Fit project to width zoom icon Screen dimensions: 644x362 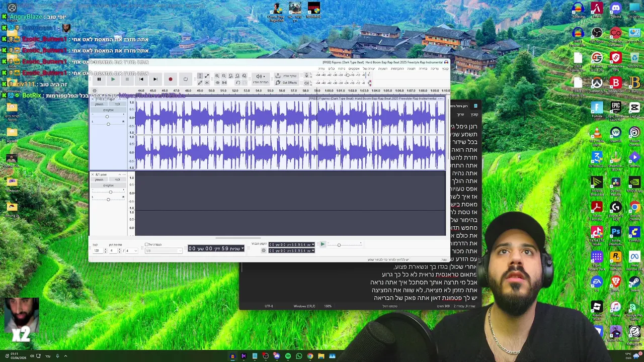pos(237,76)
